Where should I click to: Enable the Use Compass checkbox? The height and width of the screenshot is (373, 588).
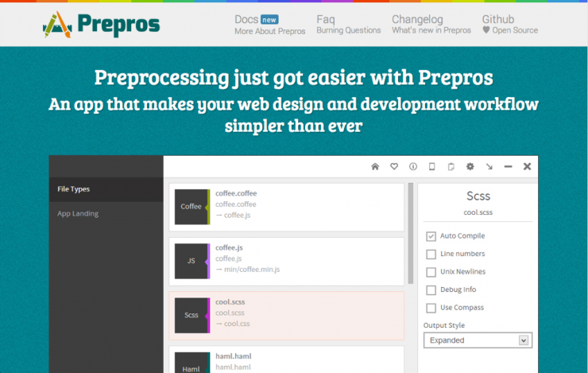(431, 308)
